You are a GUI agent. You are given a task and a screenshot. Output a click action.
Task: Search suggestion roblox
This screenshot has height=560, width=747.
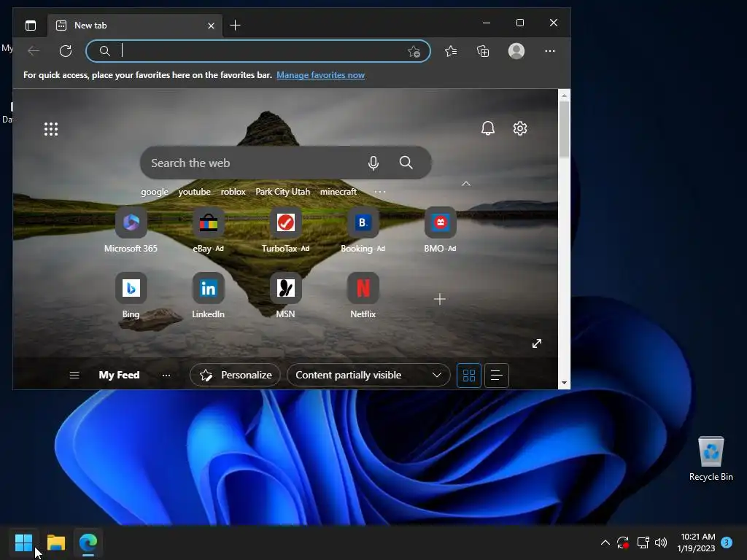(x=233, y=192)
